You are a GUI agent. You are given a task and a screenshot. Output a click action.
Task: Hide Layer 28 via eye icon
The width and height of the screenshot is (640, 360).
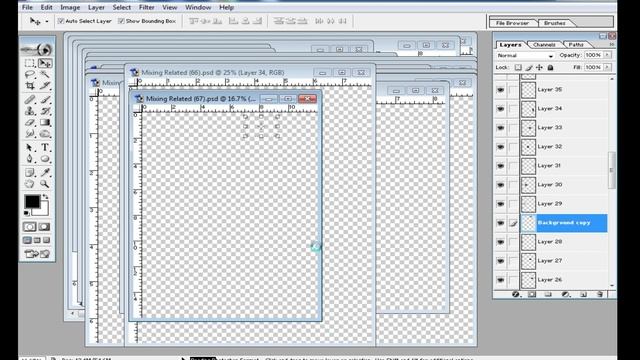(x=500, y=242)
